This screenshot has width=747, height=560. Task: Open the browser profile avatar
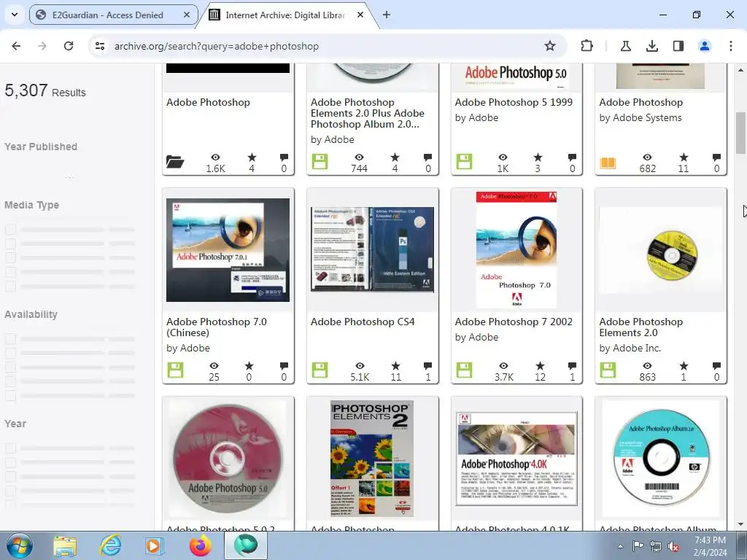click(704, 46)
